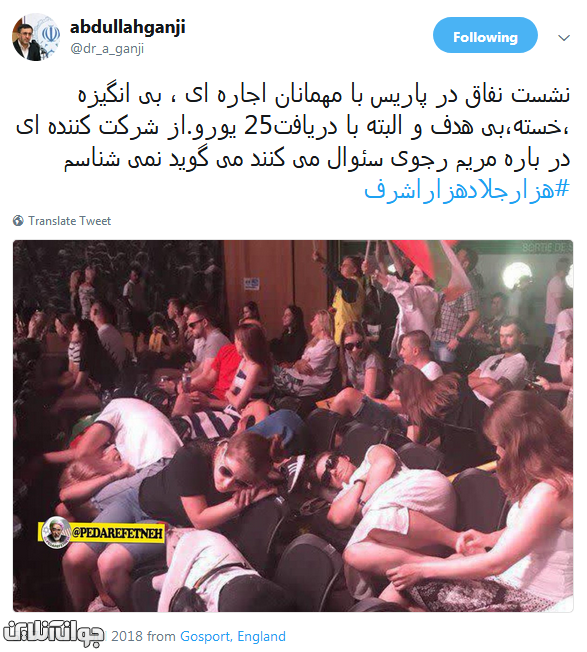Click the Translate Tweet link
The width and height of the screenshot is (587, 652).
69,221
